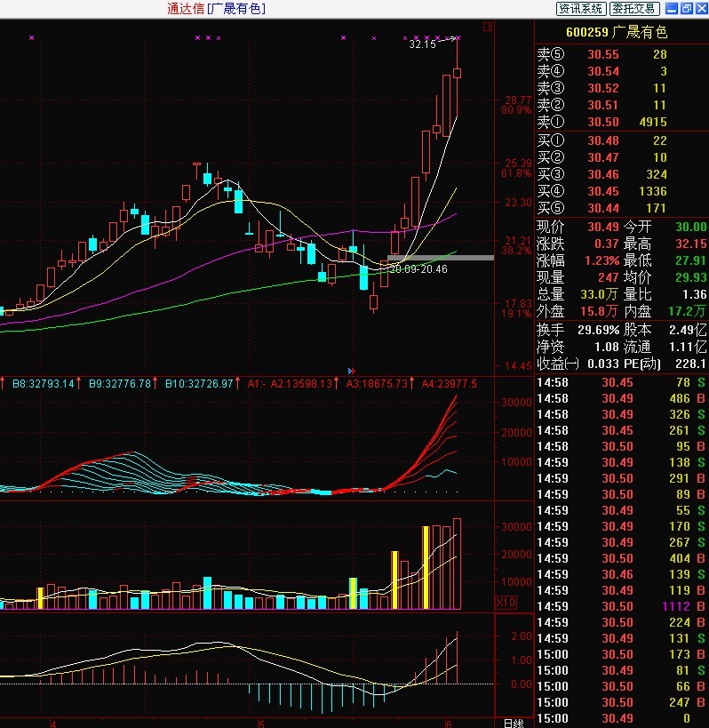Click the 最高 32.15 value
The width and height of the screenshot is (709, 728).
tap(691, 244)
